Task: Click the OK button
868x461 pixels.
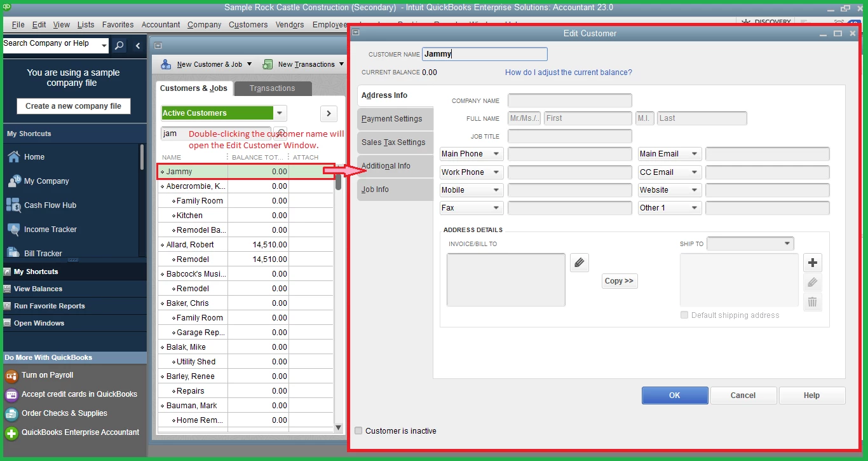Action: pyautogui.click(x=675, y=396)
